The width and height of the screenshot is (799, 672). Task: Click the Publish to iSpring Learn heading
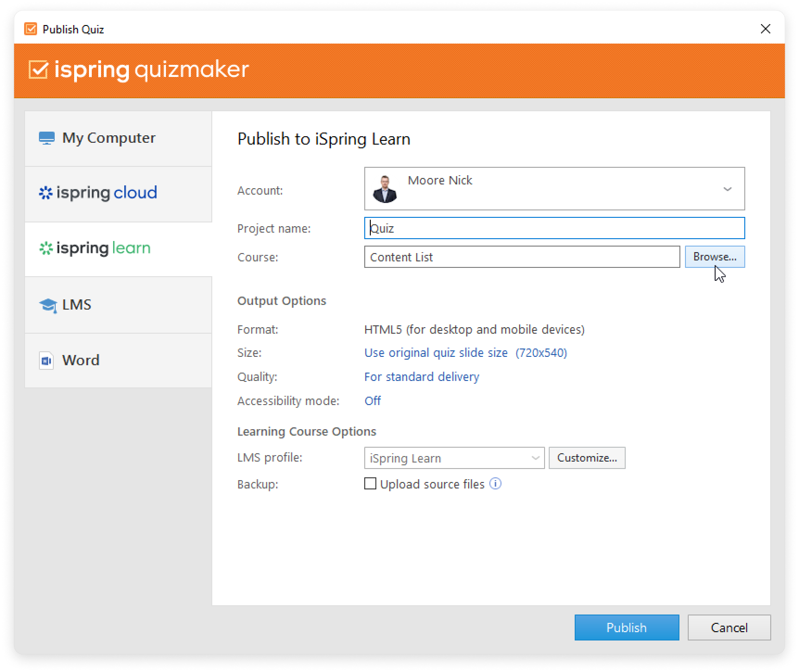pyautogui.click(x=323, y=139)
